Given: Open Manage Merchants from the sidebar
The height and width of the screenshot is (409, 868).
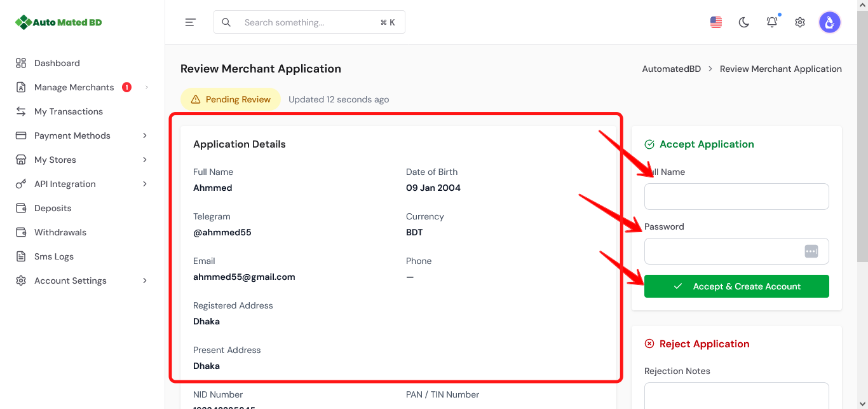Looking at the screenshot, I should click(x=74, y=87).
